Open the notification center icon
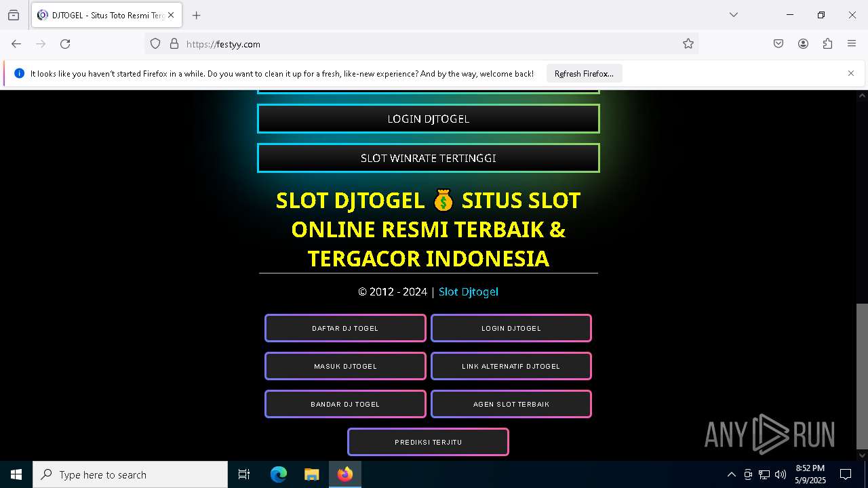 point(846,474)
